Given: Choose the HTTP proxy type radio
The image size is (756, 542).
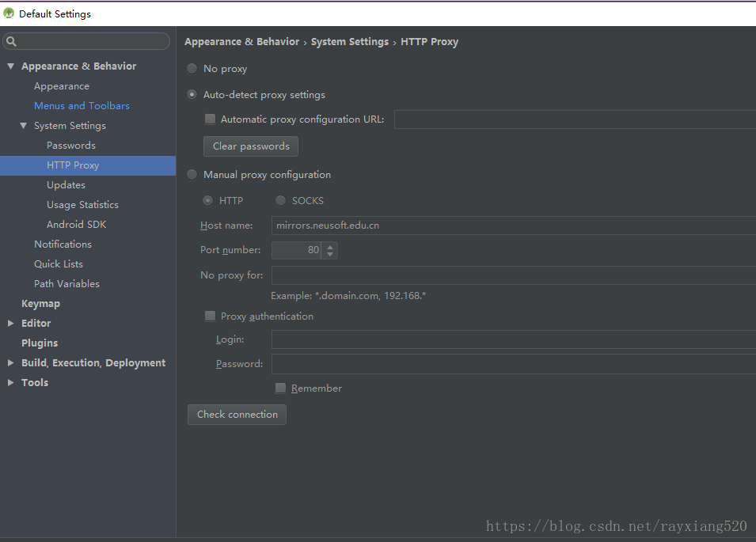Looking at the screenshot, I should tap(208, 200).
